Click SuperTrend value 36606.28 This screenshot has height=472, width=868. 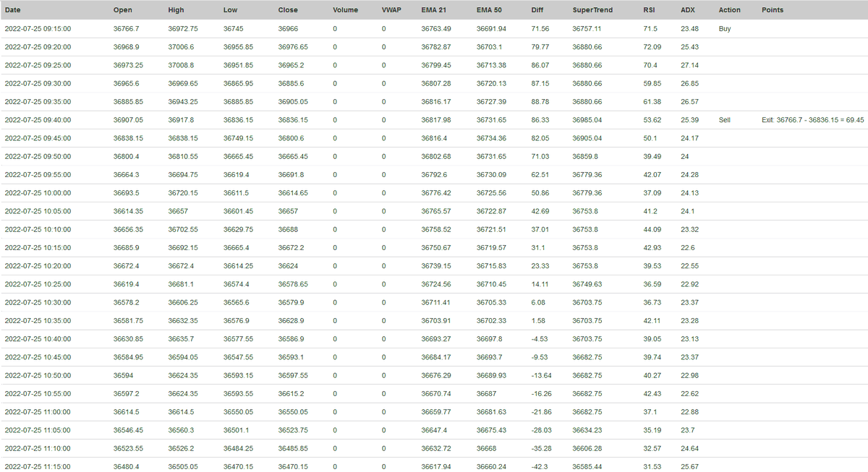(587, 448)
